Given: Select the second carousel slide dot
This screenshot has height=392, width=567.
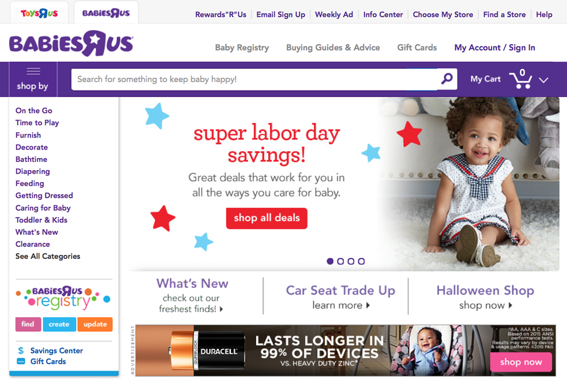Looking at the screenshot, I should 340,261.
